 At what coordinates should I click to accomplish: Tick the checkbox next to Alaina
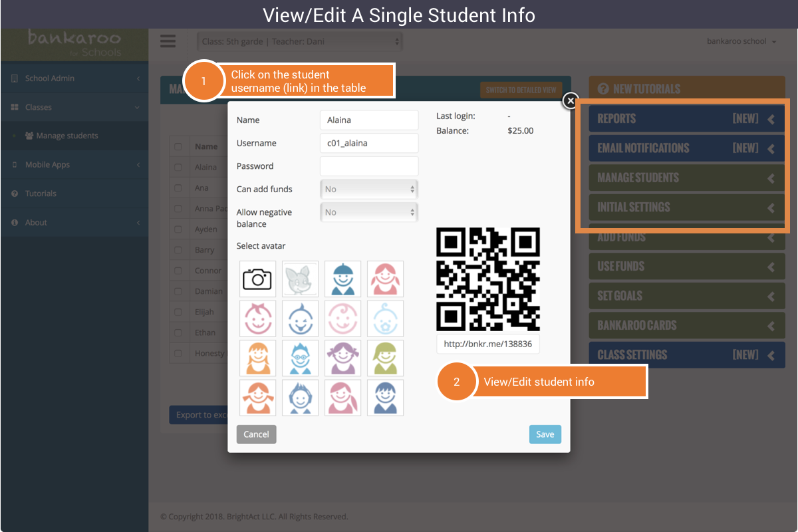(x=178, y=168)
